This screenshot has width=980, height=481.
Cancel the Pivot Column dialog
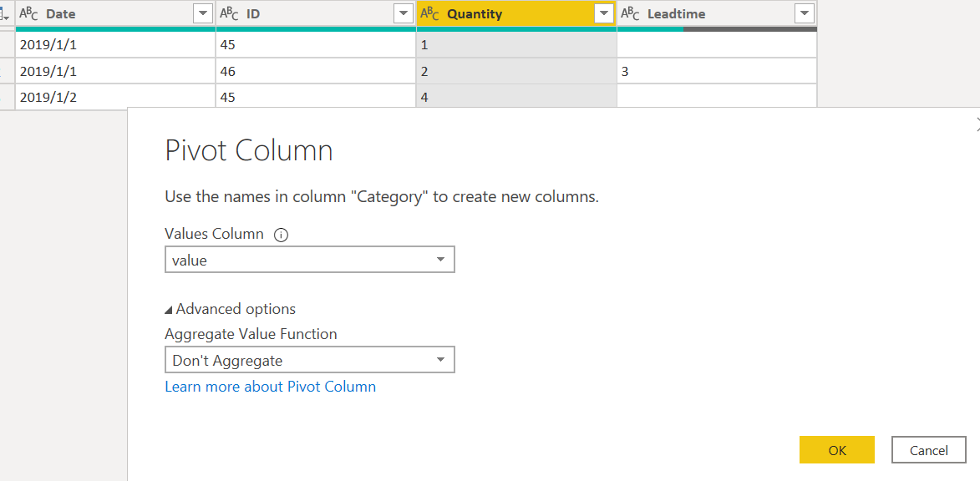coord(929,450)
